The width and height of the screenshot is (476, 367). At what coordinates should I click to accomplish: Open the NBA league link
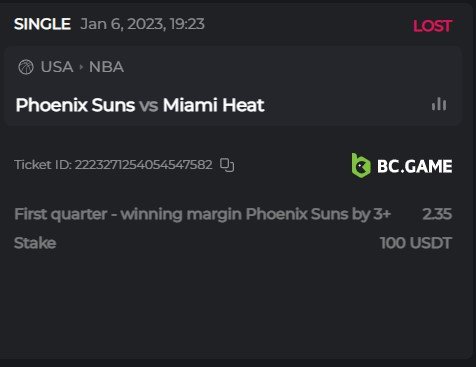click(x=106, y=67)
